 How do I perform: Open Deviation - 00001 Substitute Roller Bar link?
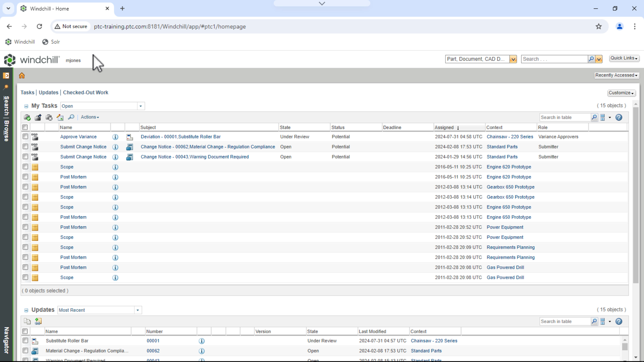pyautogui.click(x=180, y=137)
